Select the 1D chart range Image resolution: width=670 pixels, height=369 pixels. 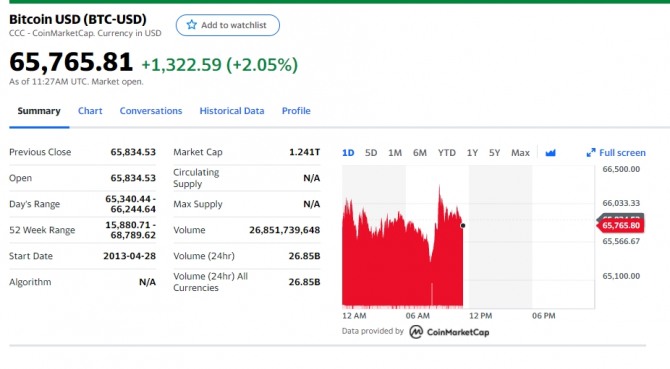(x=348, y=152)
